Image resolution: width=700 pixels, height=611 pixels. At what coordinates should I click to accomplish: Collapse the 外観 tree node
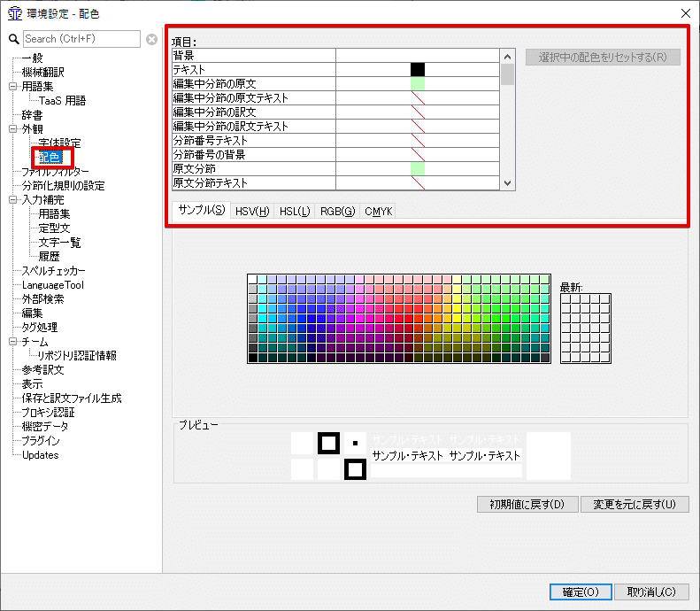pyautogui.click(x=13, y=129)
